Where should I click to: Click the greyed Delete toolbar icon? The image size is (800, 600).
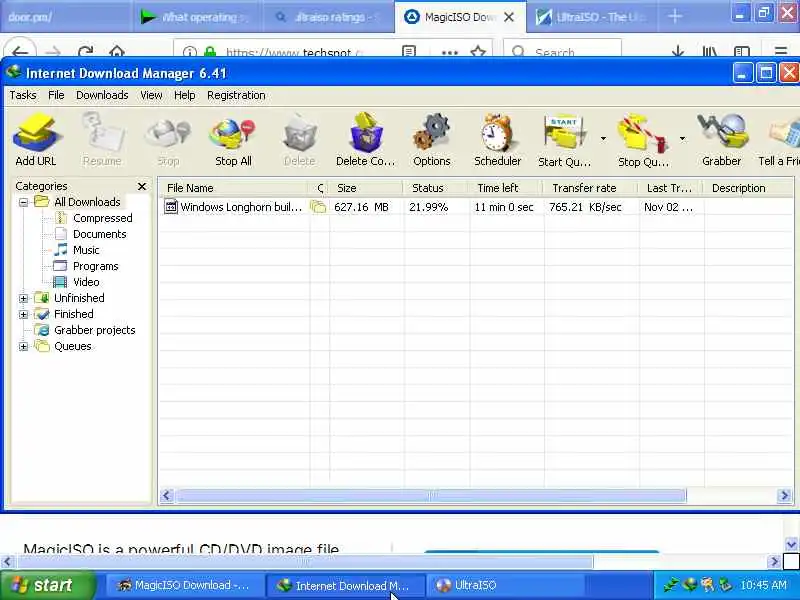pyautogui.click(x=299, y=140)
